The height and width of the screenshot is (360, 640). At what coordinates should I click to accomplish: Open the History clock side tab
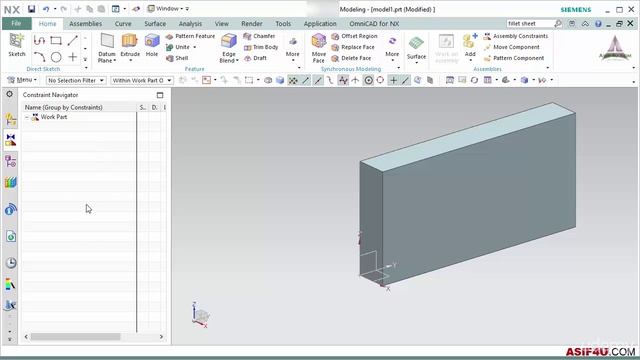tap(11, 263)
